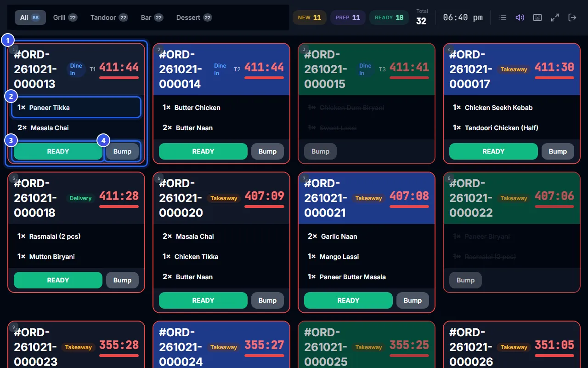588x368 pixels.
Task: Select Butter Chicken in order 000014
Action: point(221,108)
